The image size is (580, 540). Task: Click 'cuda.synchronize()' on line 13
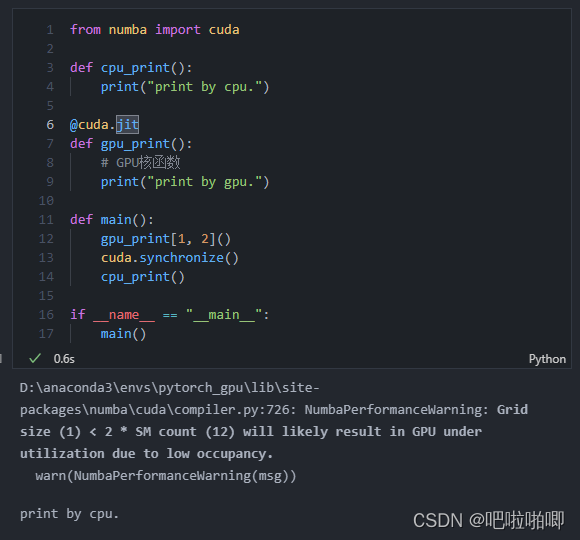coord(170,258)
